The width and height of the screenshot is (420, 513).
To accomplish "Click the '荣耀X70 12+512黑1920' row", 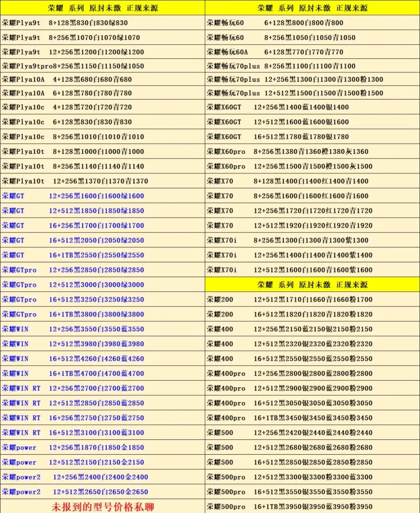I will pos(312,226).
